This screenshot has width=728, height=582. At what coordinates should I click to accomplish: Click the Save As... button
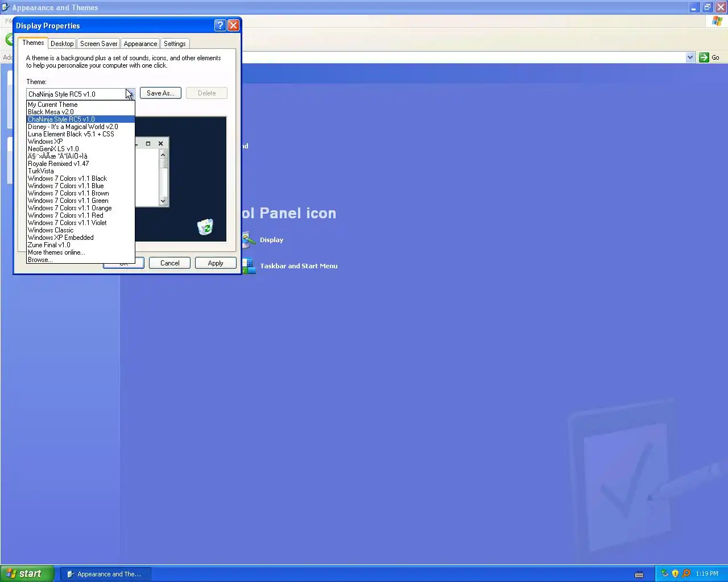coord(160,93)
